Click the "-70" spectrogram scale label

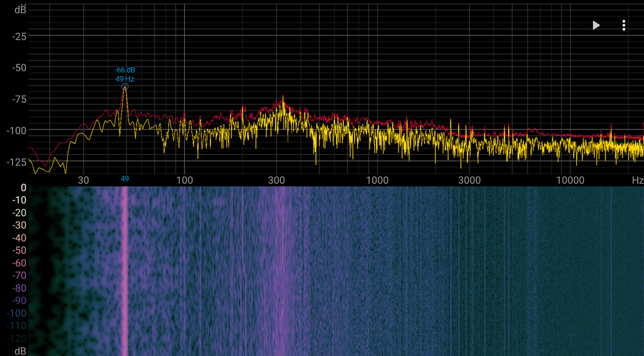point(19,275)
